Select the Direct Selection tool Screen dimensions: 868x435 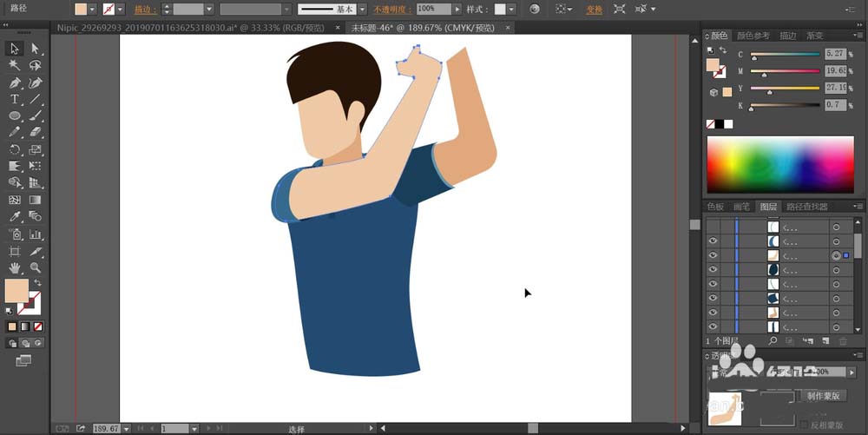pyautogui.click(x=35, y=49)
